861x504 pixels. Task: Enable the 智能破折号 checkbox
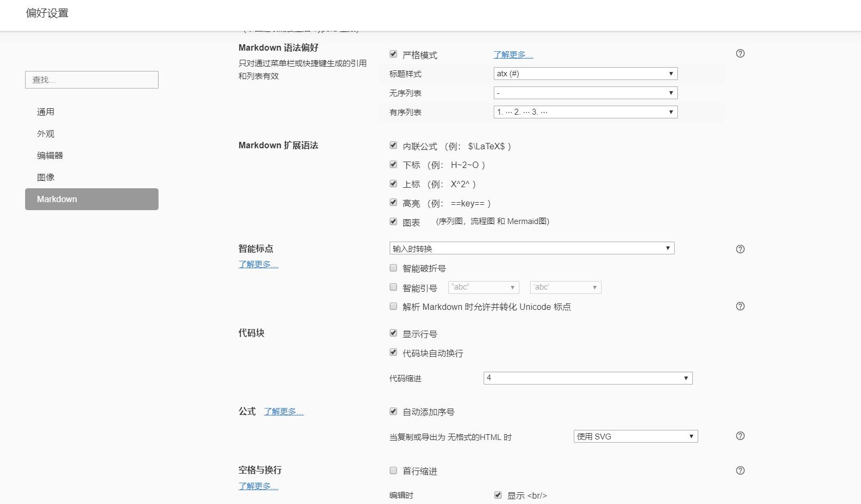coord(393,268)
